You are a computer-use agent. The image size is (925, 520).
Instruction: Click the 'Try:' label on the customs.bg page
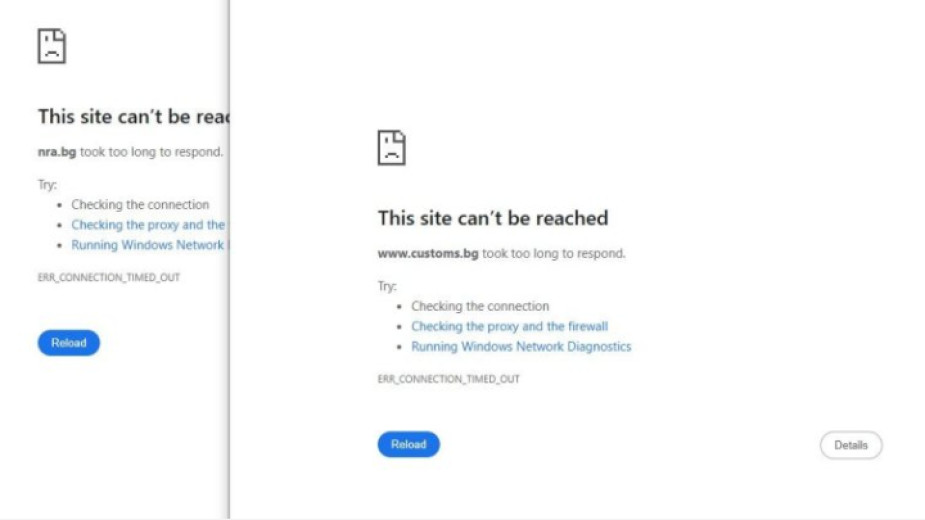(x=387, y=286)
